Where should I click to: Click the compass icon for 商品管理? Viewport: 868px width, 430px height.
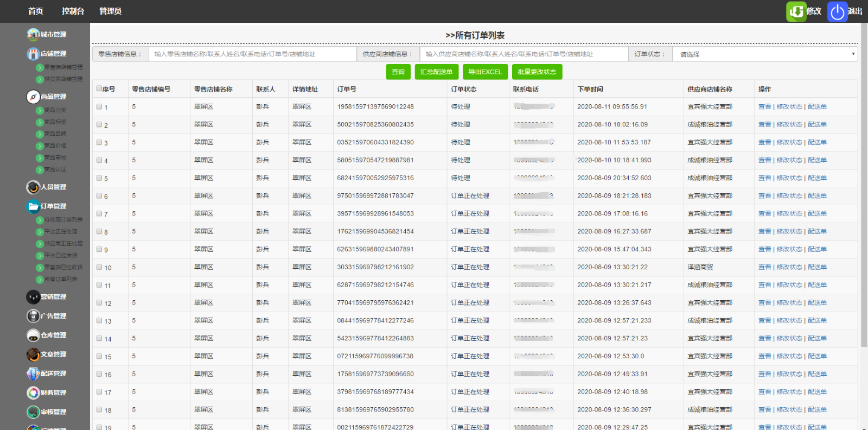coord(33,97)
